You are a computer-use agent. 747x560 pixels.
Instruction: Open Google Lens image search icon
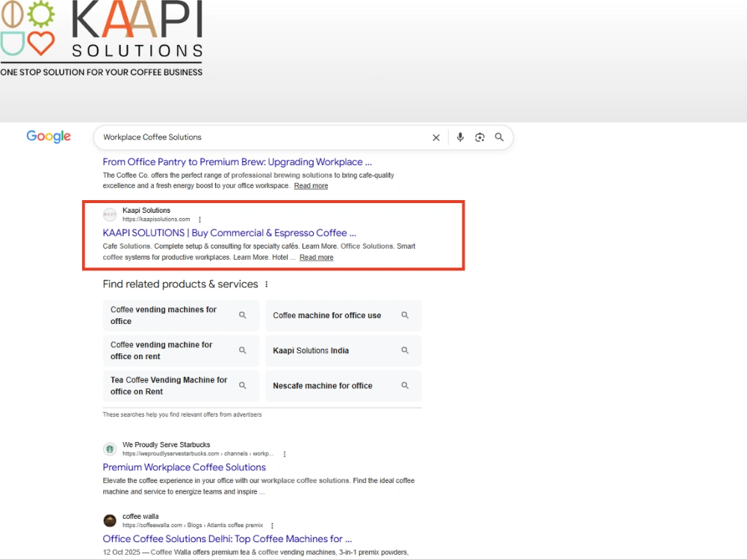point(480,137)
